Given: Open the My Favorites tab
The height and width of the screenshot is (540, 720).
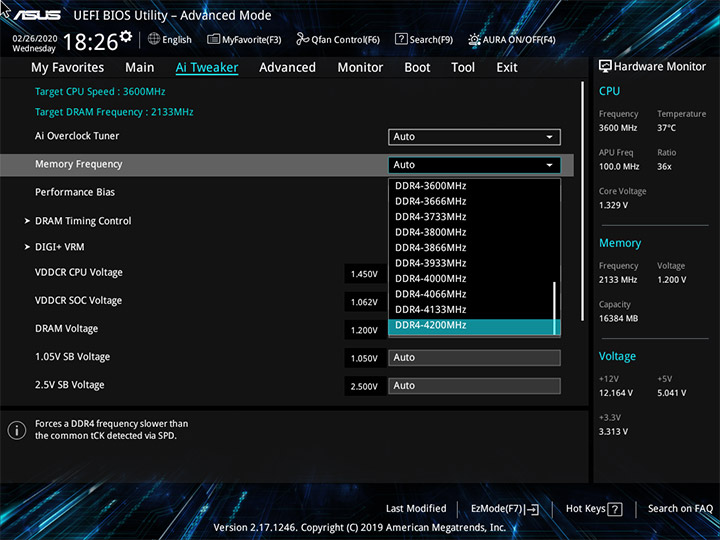Looking at the screenshot, I should click(x=68, y=68).
